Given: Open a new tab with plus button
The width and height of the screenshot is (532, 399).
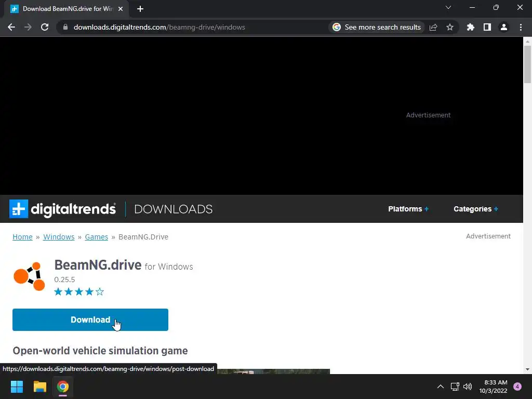Looking at the screenshot, I should (x=140, y=9).
